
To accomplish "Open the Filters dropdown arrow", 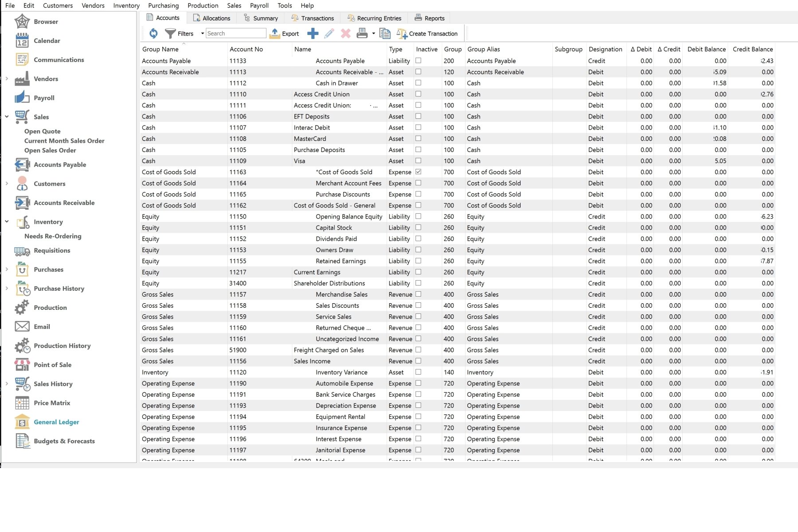I will pos(202,33).
